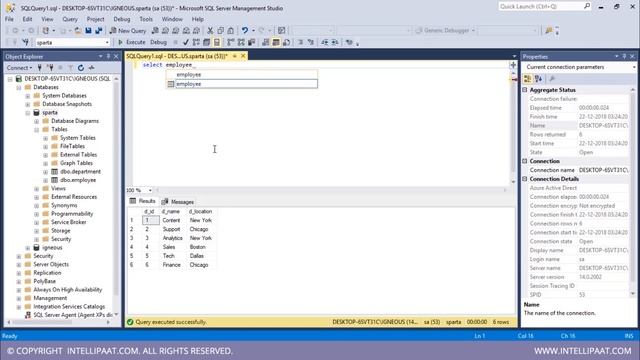Expand the dbo.department table node
The image size is (640, 360).
tap(46, 172)
